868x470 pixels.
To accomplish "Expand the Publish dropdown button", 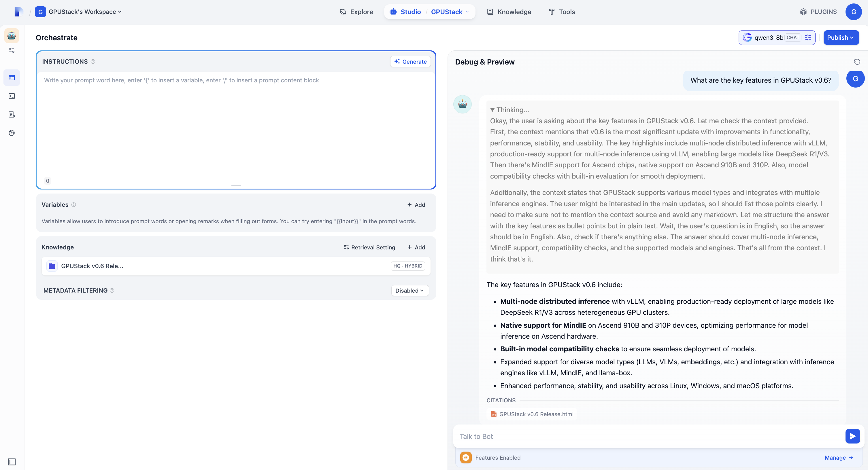I will tap(841, 38).
